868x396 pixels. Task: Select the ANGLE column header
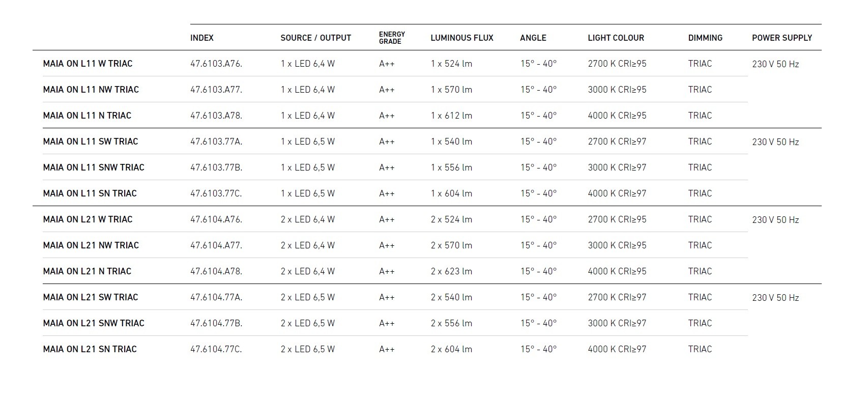pos(533,38)
